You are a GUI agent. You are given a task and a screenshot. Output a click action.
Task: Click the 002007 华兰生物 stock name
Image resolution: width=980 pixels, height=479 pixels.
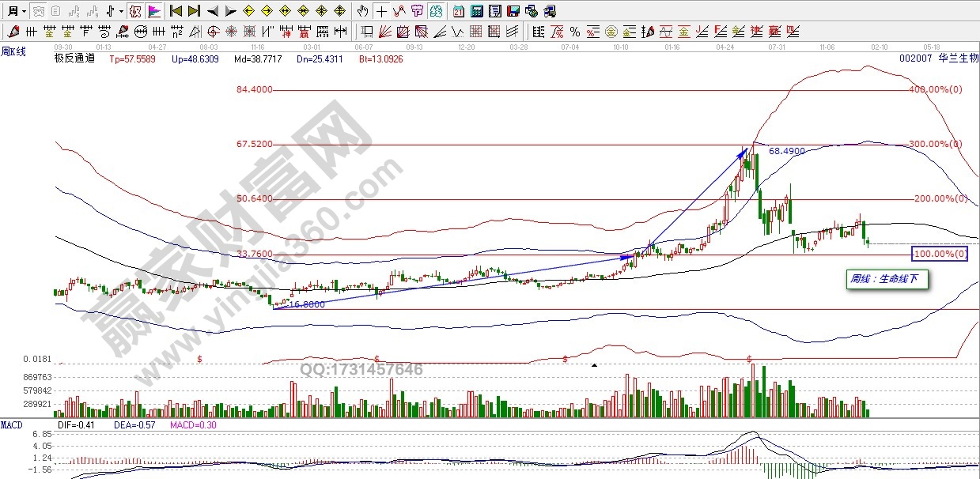(x=938, y=58)
